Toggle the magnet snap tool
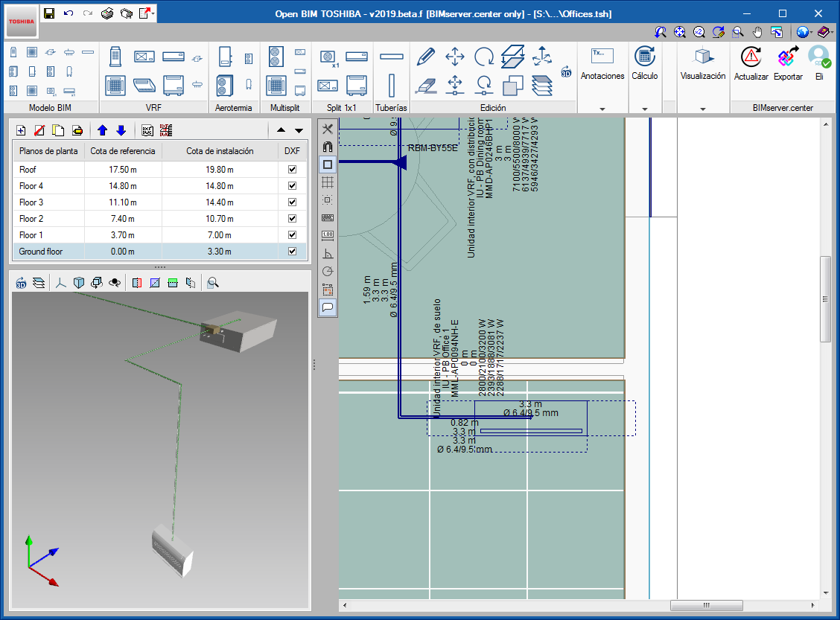 click(328, 147)
